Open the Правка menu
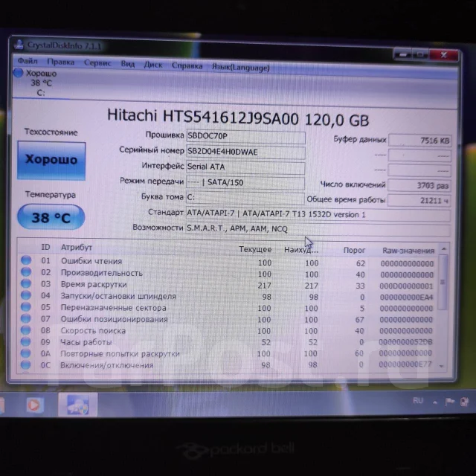 (61, 62)
